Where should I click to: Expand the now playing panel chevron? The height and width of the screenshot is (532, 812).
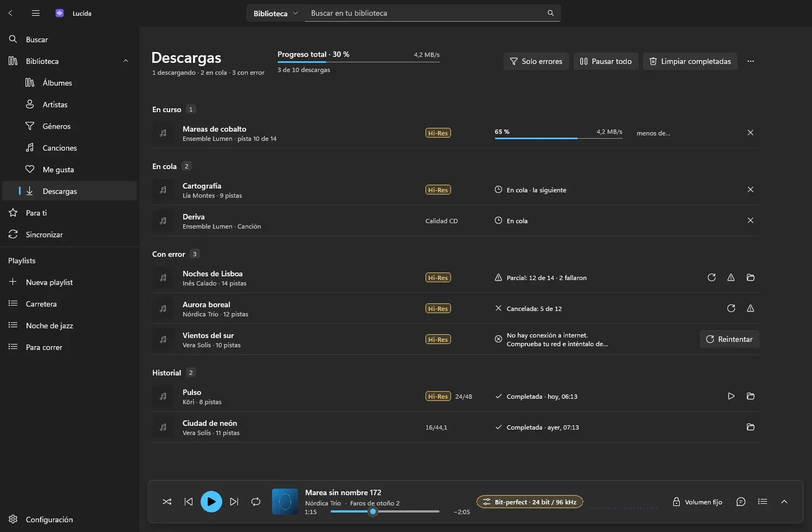click(784, 502)
